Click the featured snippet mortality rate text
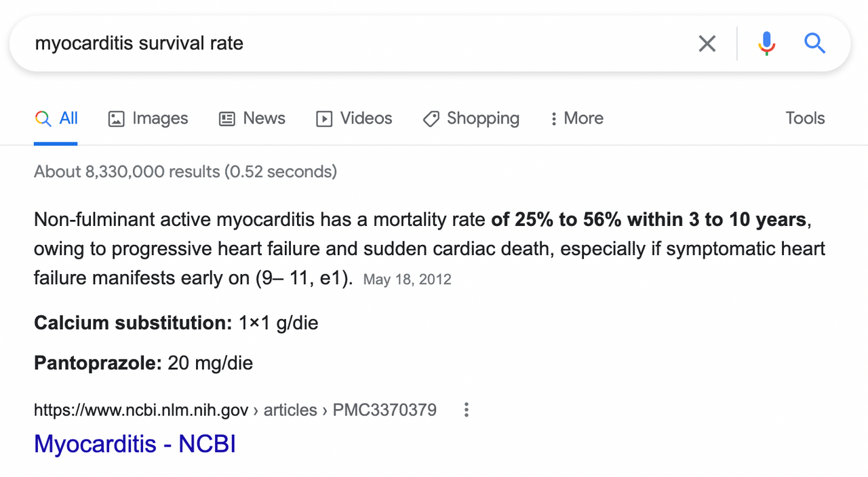Screen dimensions: 868x477 (429, 249)
